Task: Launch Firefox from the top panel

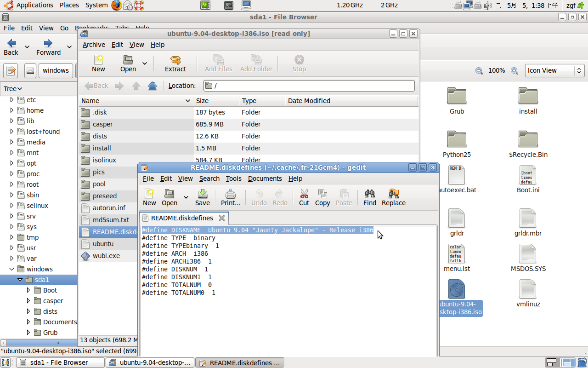Action: pyautogui.click(x=117, y=6)
